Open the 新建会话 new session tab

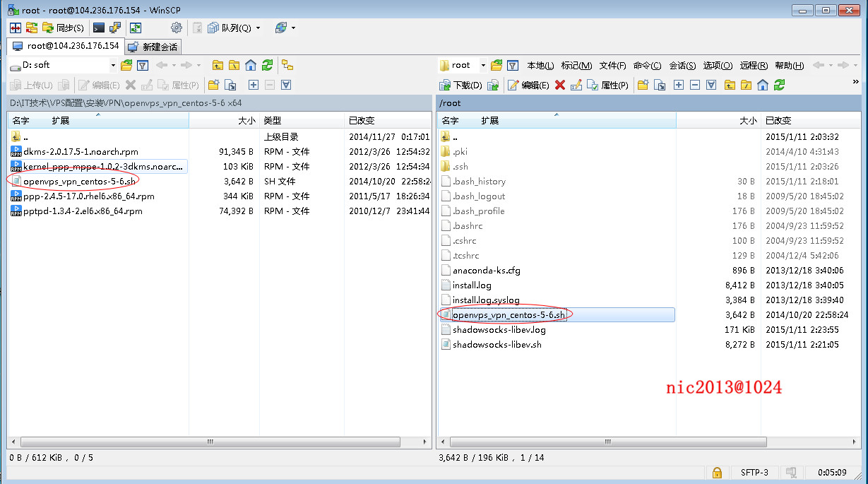pyautogui.click(x=153, y=47)
